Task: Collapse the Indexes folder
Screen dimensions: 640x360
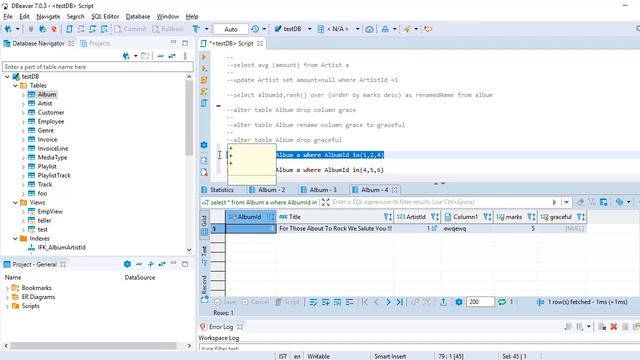Action: coord(15,238)
